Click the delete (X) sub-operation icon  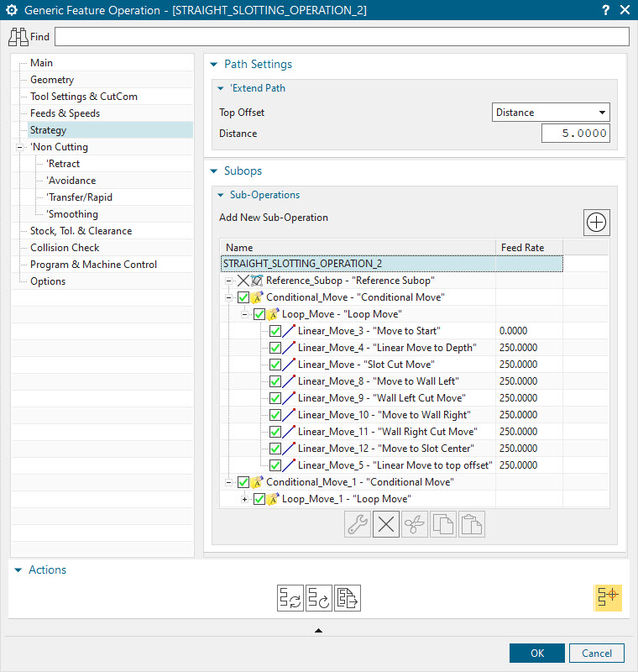pos(386,524)
